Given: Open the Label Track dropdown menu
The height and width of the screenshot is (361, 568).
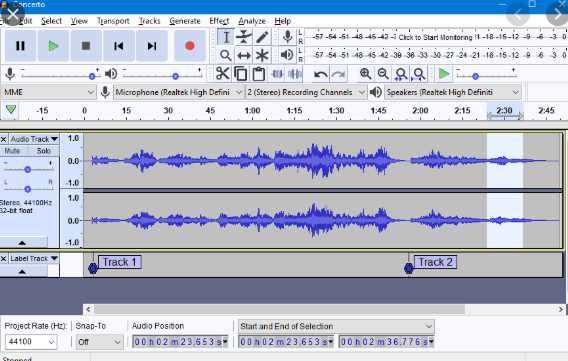Looking at the screenshot, I should click(34, 259).
